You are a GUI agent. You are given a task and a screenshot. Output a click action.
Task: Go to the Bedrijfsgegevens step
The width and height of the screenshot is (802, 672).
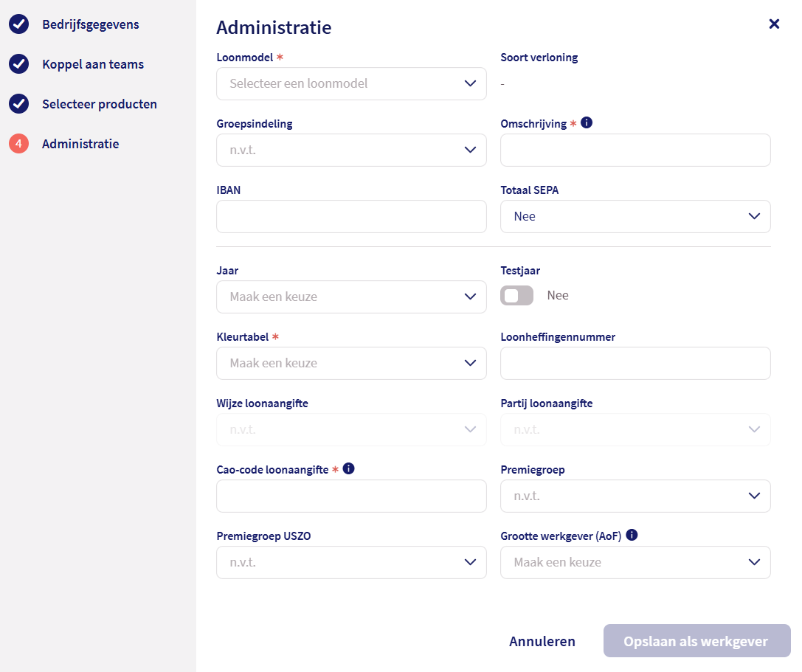(x=90, y=24)
